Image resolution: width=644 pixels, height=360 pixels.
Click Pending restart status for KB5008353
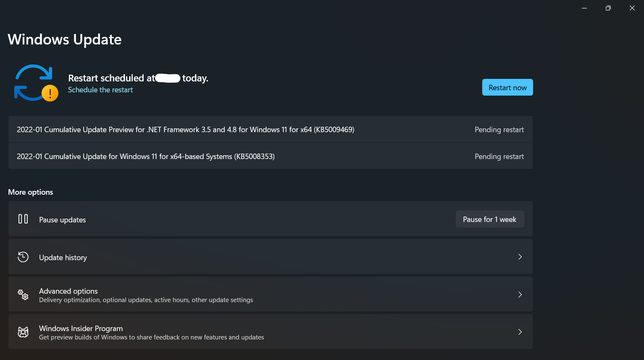click(x=499, y=157)
